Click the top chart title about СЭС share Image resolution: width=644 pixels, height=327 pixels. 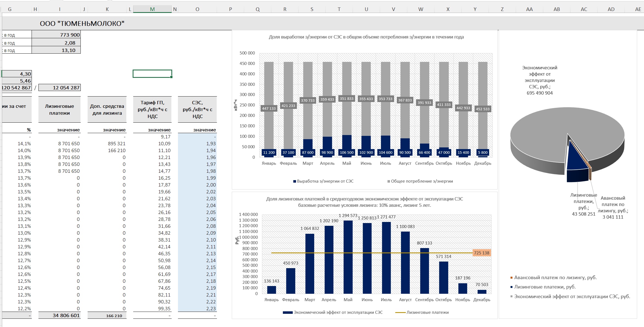366,37
